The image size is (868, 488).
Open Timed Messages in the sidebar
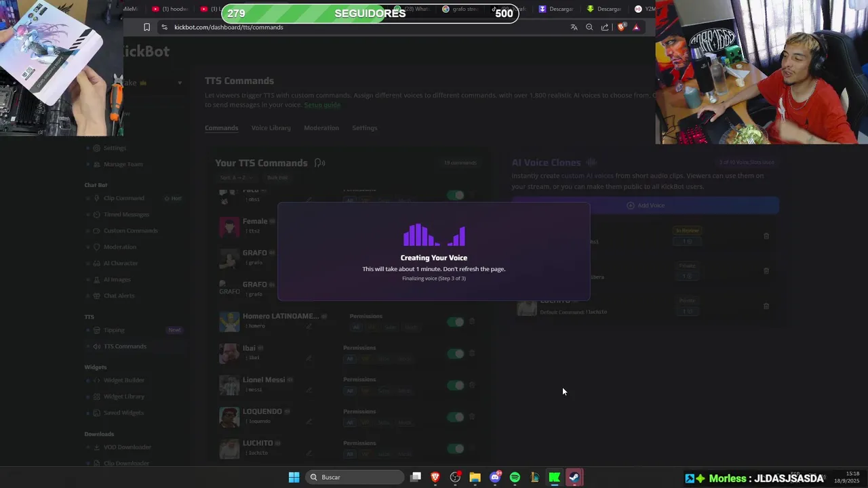126,214
